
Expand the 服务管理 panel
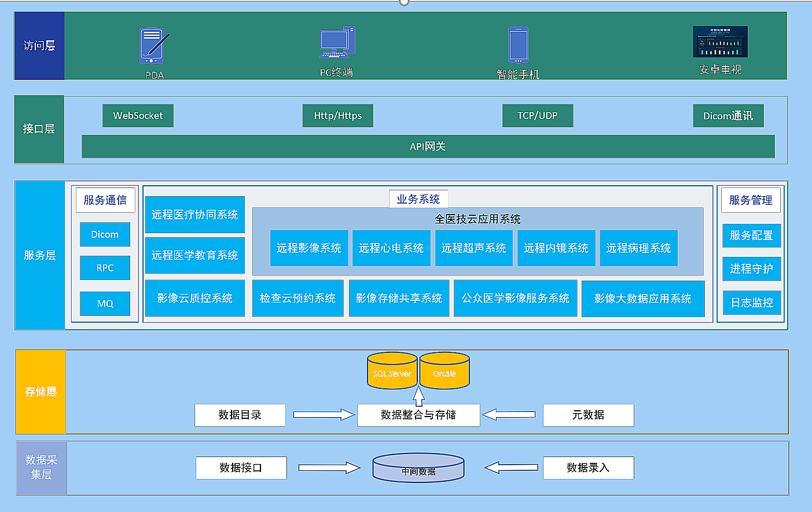751,200
